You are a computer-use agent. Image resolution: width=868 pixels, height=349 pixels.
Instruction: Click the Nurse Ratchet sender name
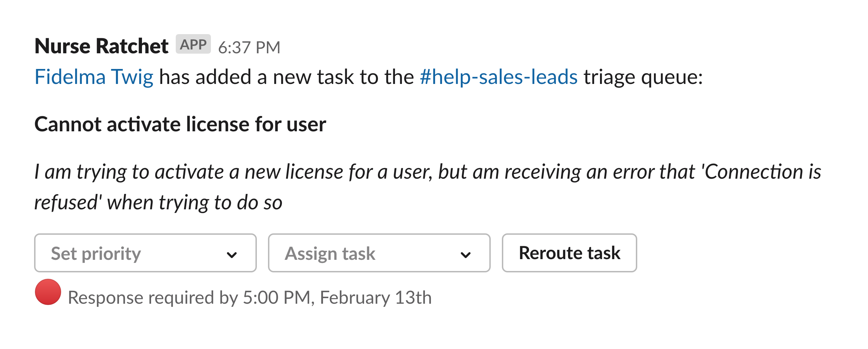(102, 46)
